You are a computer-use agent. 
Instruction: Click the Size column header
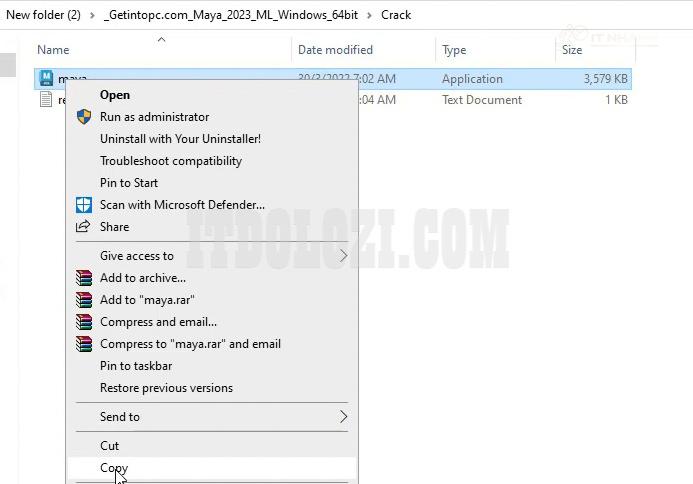[x=572, y=50]
